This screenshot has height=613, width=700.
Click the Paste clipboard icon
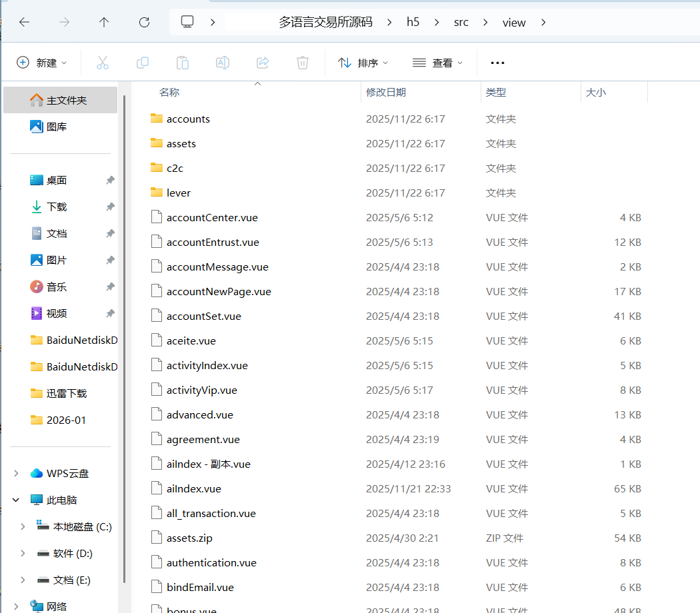pos(182,63)
